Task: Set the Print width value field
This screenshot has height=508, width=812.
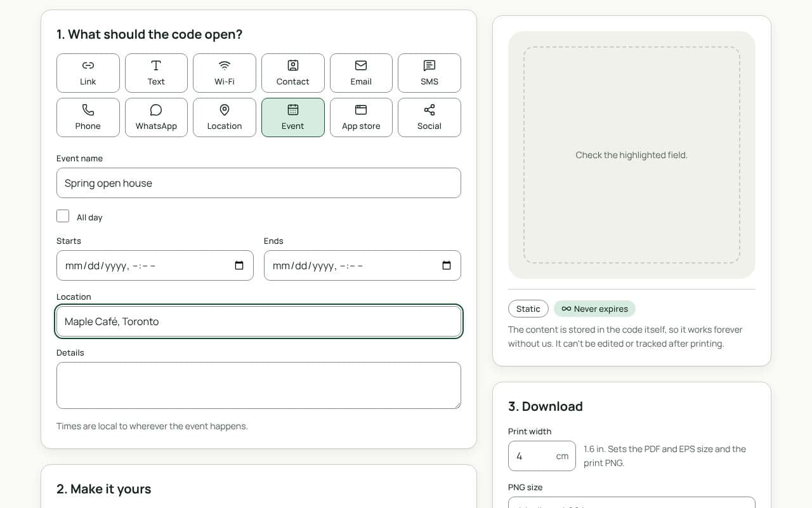Action: click(x=542, y=456)
